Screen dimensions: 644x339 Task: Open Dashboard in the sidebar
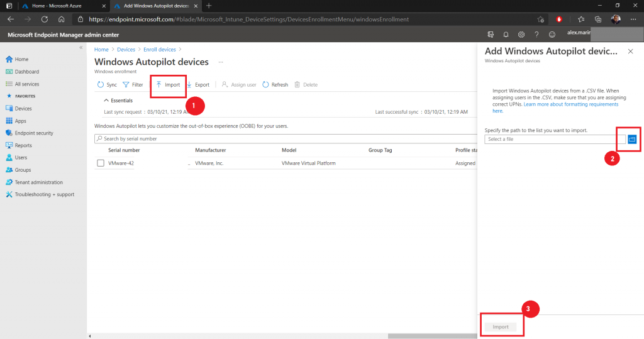click(23, 72)
